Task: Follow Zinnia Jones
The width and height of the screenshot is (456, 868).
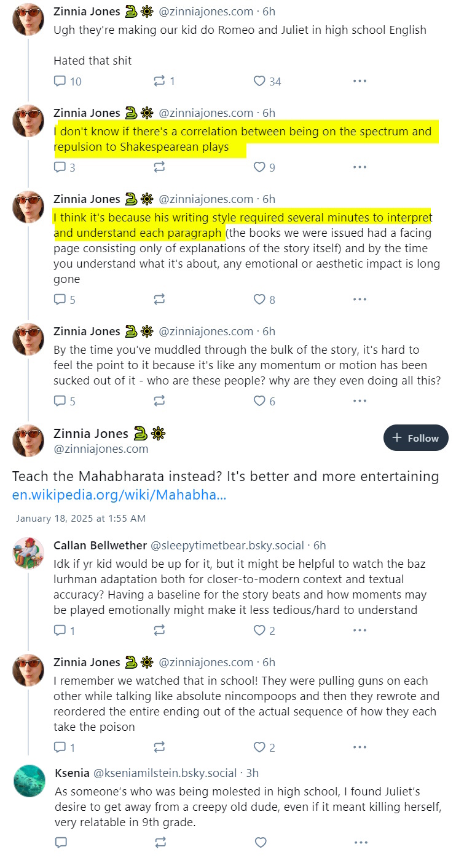Action: pyautogui.click(x=416, y=438)
